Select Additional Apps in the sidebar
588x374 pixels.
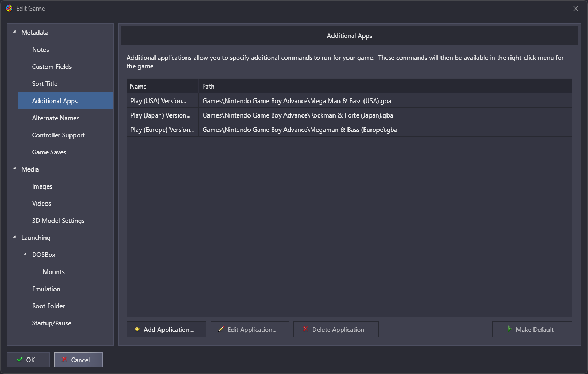pyautogui.click(x=55, y=101)
